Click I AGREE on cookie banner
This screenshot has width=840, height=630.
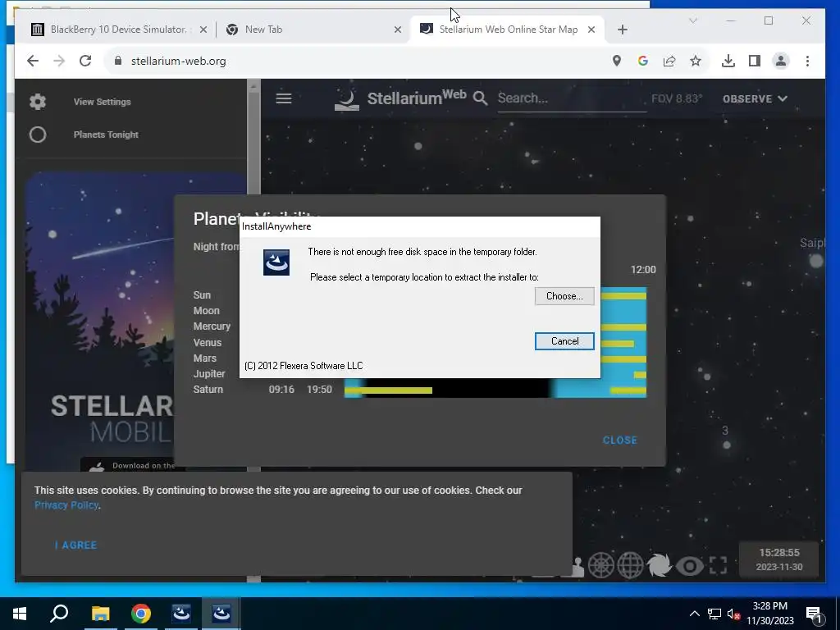(x=76, y=546)
